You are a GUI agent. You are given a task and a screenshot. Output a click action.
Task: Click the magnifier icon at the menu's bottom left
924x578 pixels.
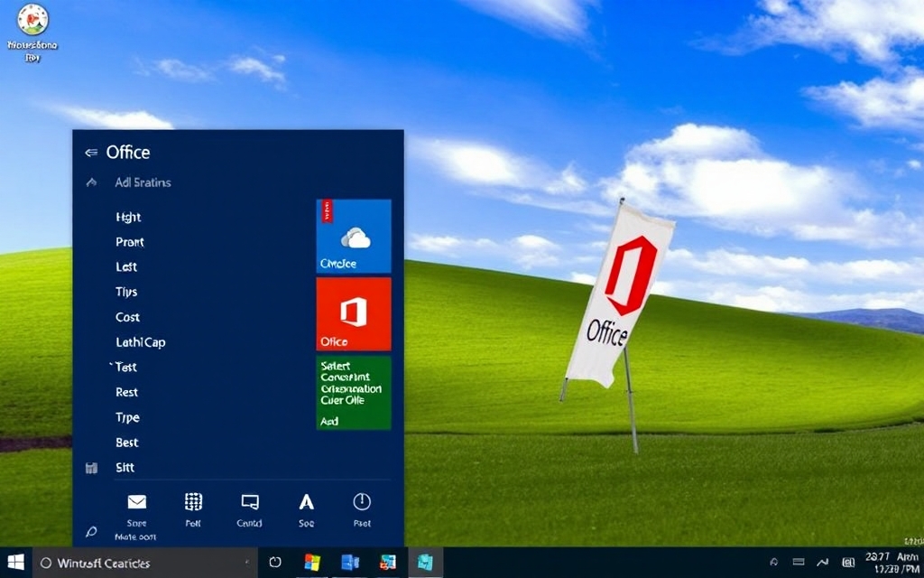point(91,532)
